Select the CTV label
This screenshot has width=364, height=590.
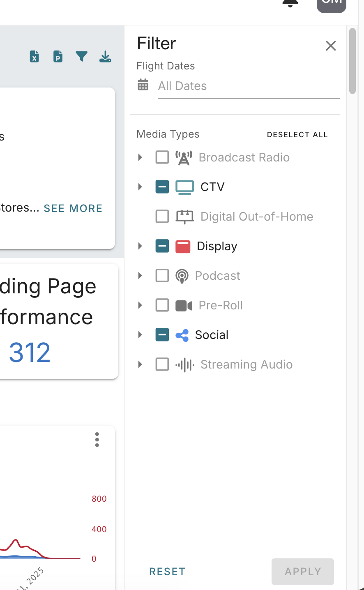pos(212,187)
